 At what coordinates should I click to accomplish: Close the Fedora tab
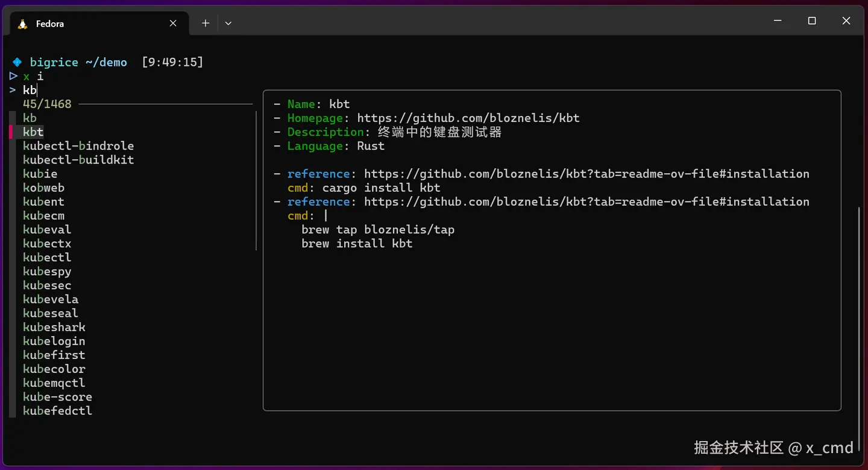pos(173,24)
